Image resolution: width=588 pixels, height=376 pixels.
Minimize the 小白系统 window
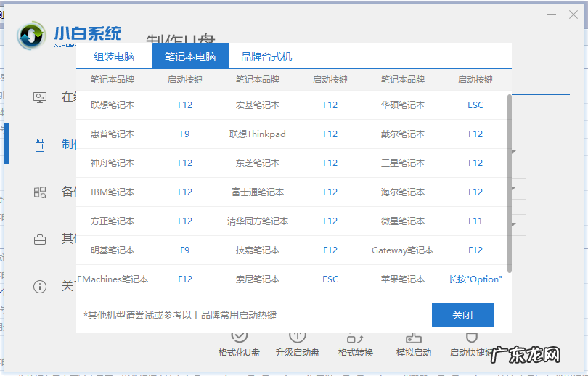(552, 15)
